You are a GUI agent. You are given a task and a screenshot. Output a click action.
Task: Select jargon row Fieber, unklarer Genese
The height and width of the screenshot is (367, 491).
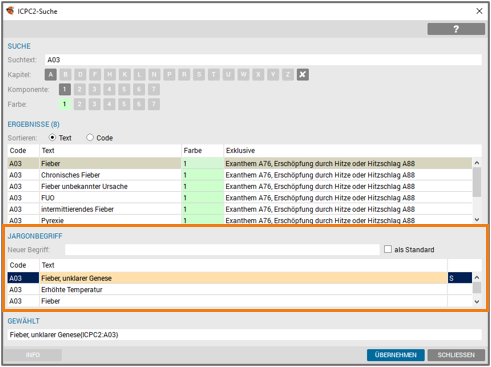(240, 278)
